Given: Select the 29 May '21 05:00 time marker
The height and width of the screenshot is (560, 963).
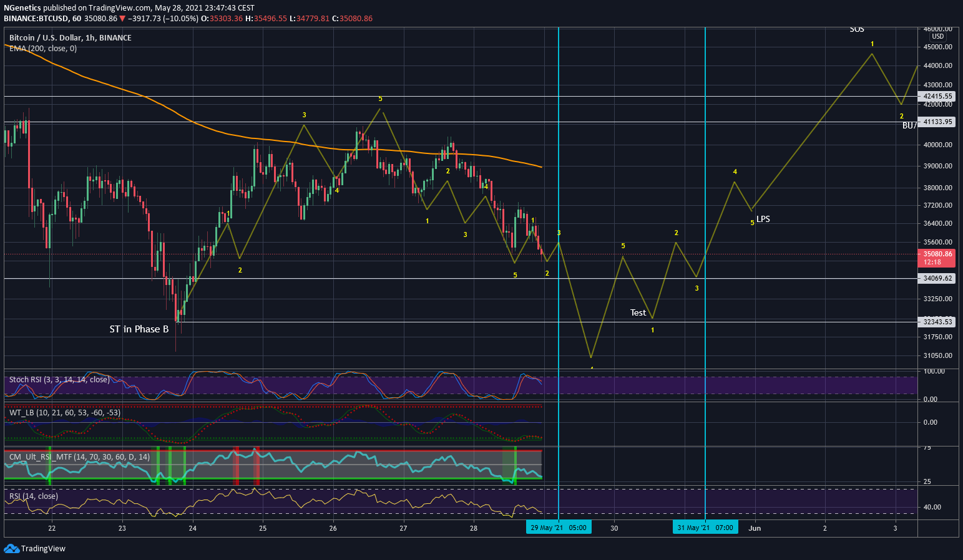Looking at the screenshot, I should point(559,528).
